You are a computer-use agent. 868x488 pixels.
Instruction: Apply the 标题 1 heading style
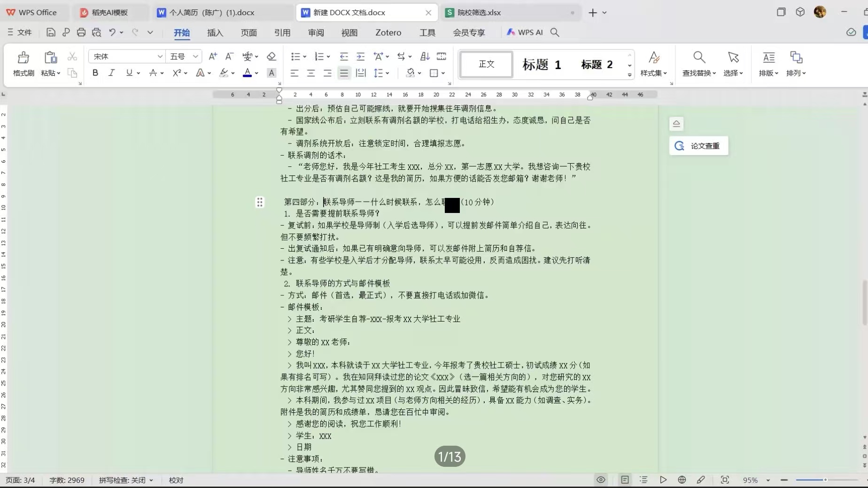[541, 64]
